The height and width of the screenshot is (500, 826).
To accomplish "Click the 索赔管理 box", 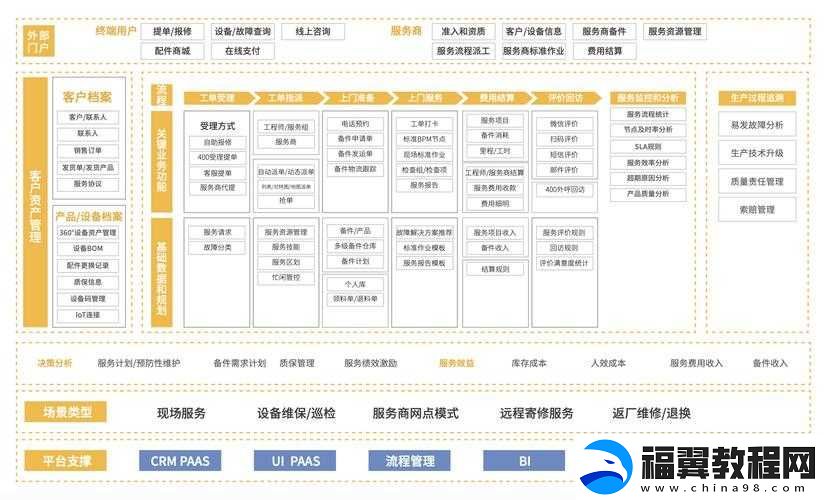I will [x=757, y=210].
